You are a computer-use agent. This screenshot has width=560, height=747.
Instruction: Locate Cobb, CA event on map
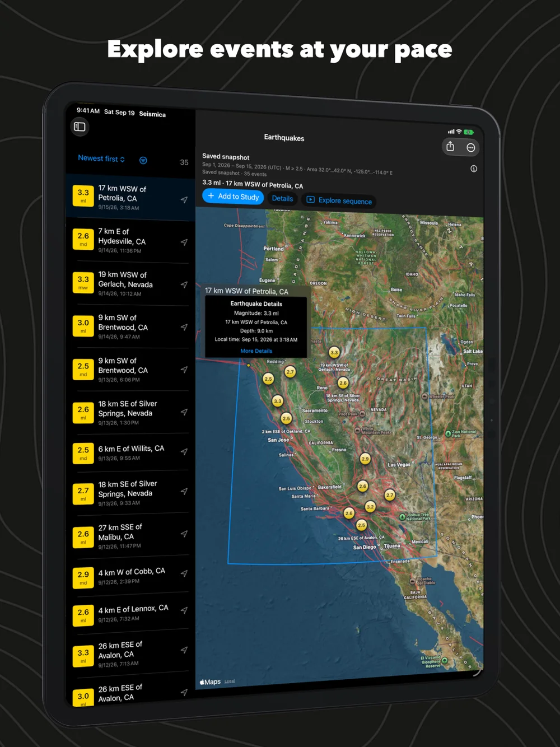point(184,574)
